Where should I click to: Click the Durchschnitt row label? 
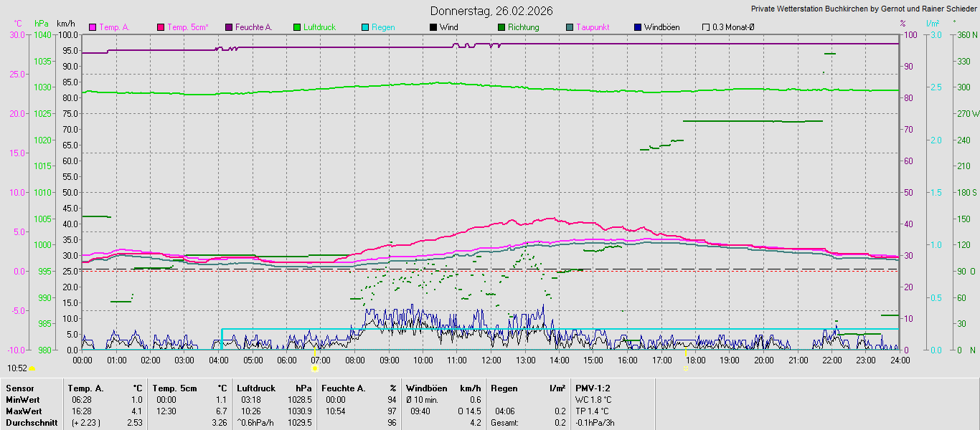click(32, 423)
